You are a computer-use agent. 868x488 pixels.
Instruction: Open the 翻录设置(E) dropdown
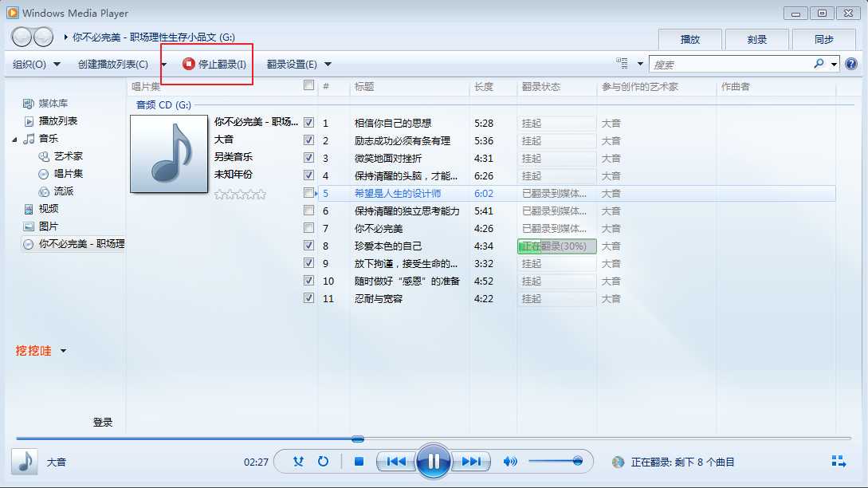299,65
